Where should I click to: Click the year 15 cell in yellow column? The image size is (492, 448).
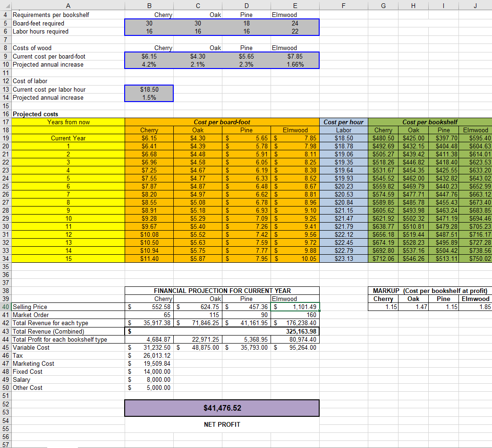68,258
